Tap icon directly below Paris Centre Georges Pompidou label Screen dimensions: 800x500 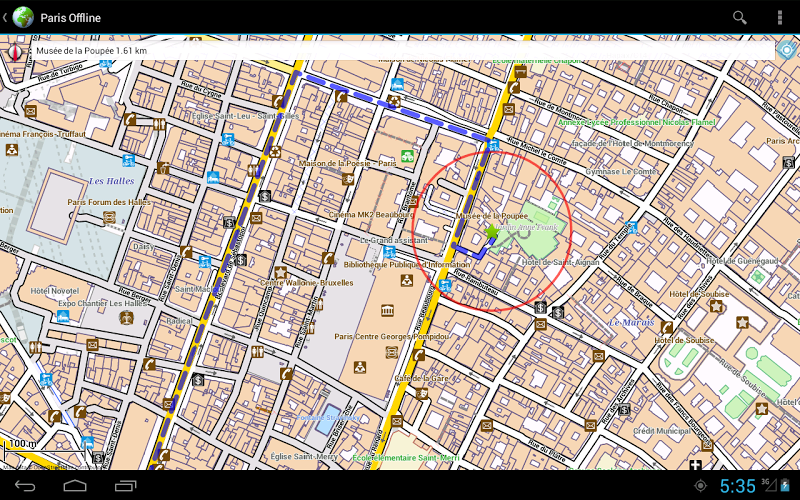(x=392, y=352)
